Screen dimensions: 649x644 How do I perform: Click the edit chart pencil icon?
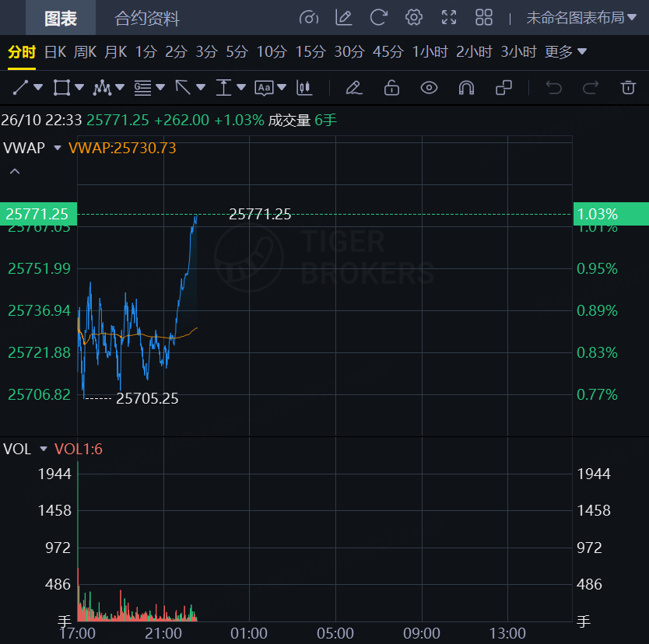click(x=343, y=18)
